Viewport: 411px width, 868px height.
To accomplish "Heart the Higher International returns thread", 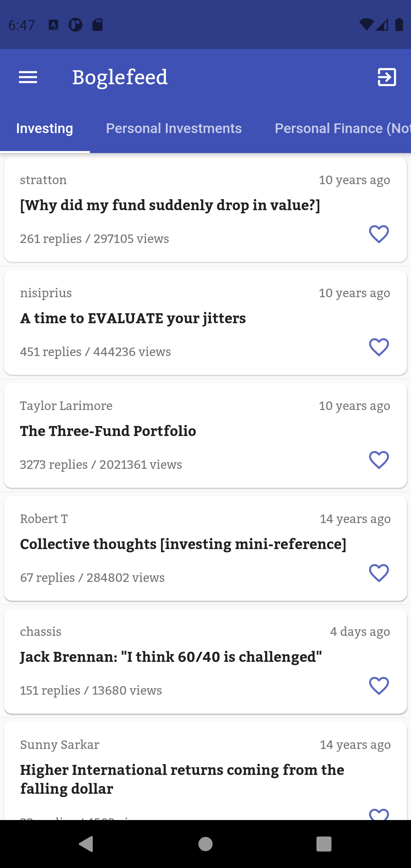I will tap(379, 814).
